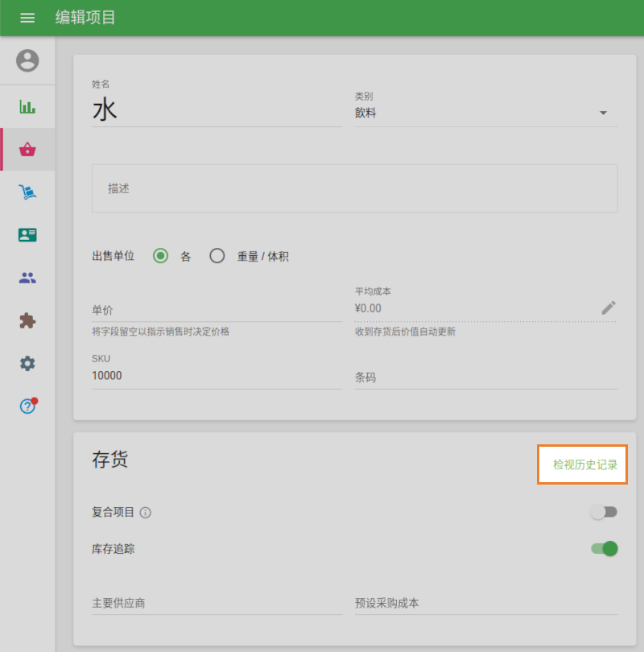Viewport: 644px width, 652px height.
Task: Open the apps puzzle-piece sidebar icon
Action: coord(27,320)
